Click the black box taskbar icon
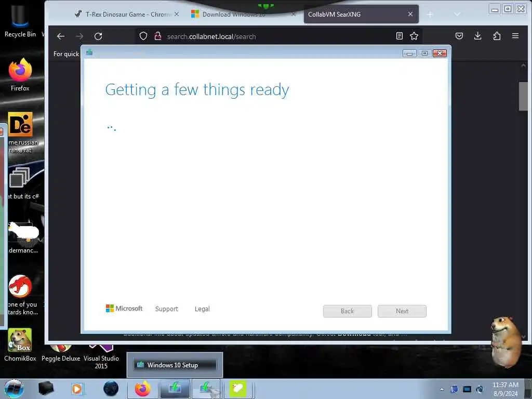Image resolution: width=532 pixels, height=399 pixels. coord(46,389)
